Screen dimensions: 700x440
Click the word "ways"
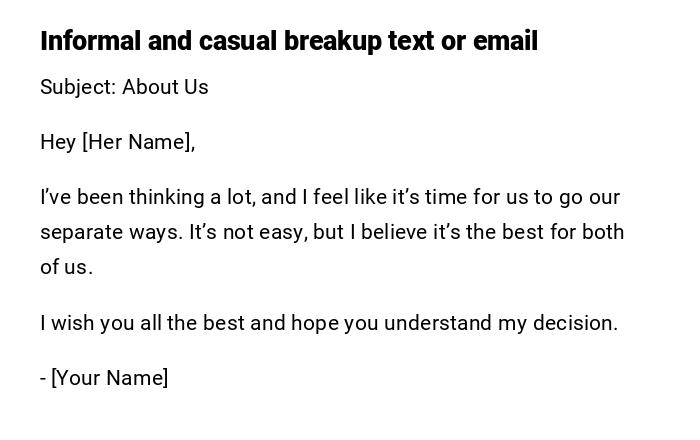158,232
